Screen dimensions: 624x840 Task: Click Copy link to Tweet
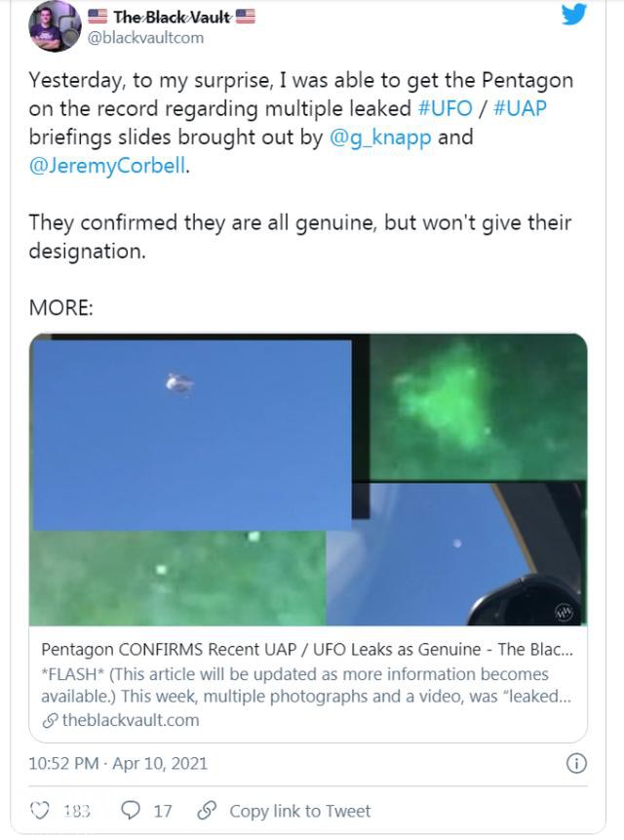pyautogui.click(x=300, y=811)
